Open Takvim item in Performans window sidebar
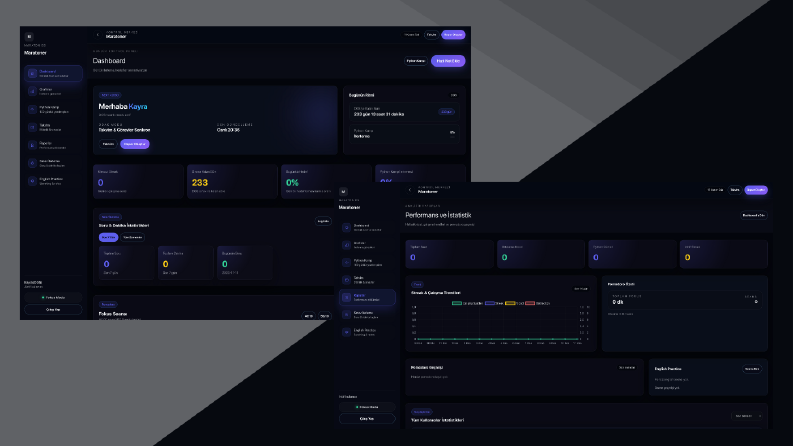Viewport: 793px width, 446px height. [x=367, y=280]
